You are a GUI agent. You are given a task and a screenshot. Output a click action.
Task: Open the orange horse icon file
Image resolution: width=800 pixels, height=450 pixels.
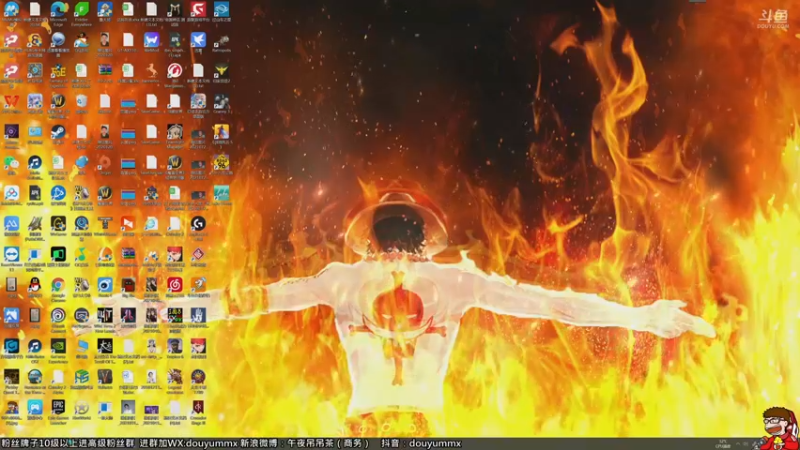[152, 70]
